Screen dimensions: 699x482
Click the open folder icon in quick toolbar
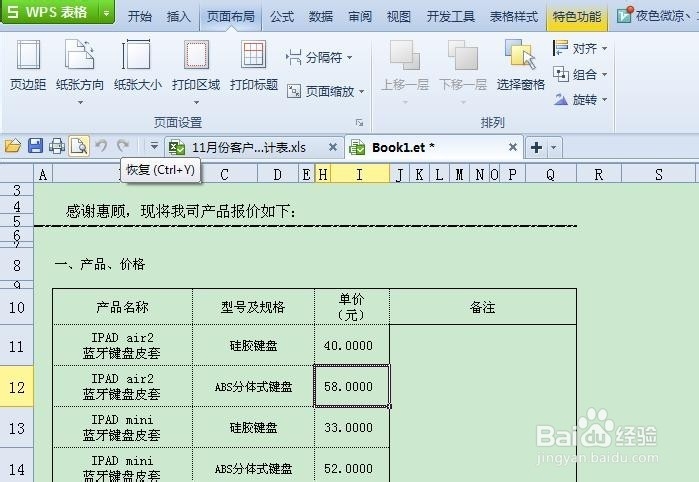[x=13, y=146]
